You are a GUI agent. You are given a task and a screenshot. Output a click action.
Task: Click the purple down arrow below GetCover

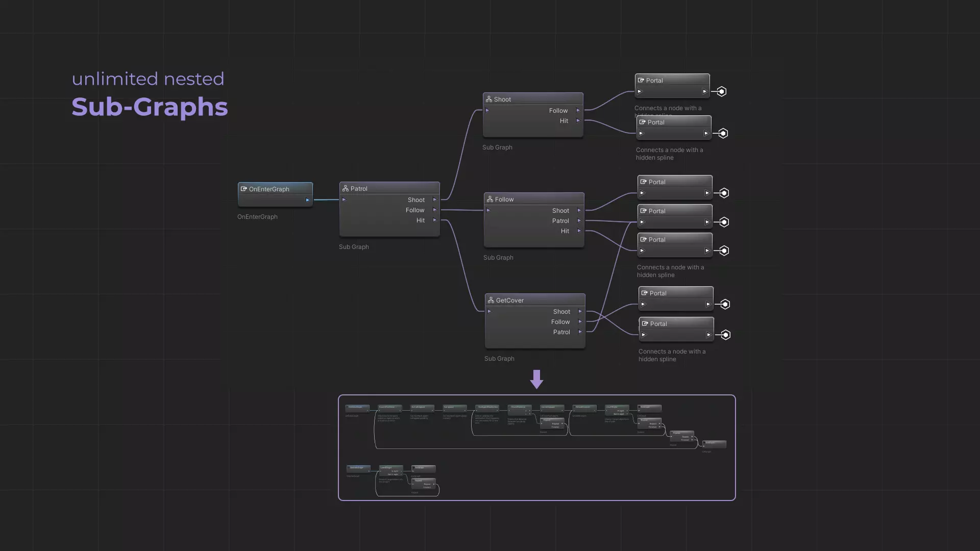coord(536,379)
